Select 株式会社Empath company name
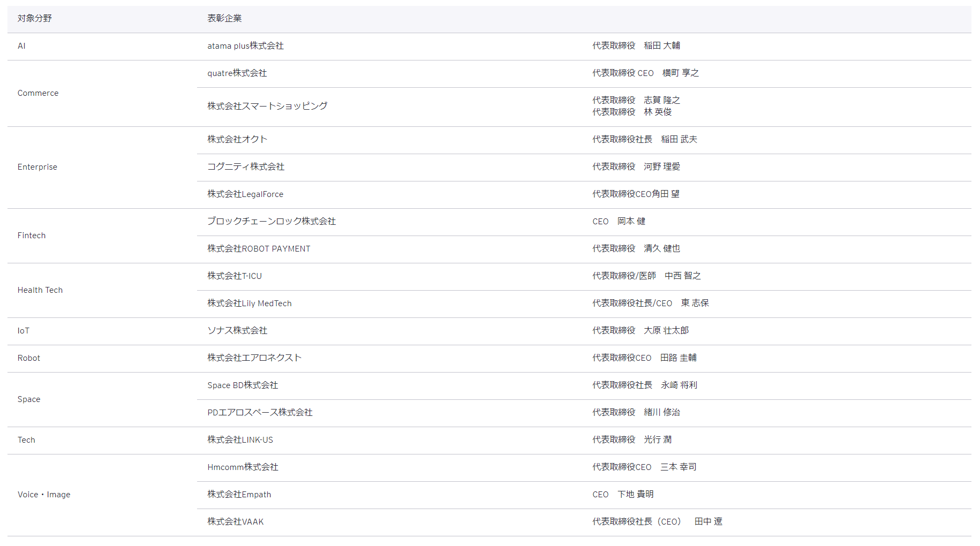This screenshot has height=546, width=980. point(239,495)
